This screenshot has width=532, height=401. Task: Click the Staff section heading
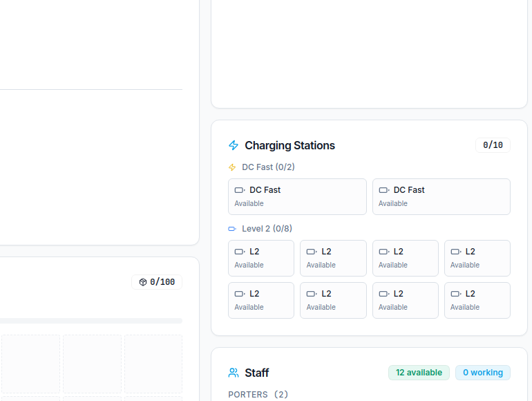click(x=257, y=373)
